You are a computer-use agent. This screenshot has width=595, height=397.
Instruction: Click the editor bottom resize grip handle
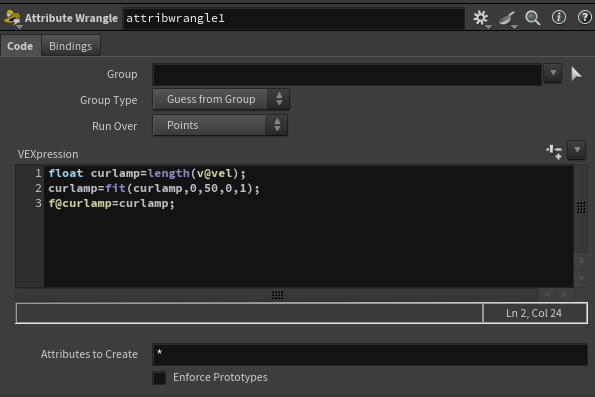(277, 295)
